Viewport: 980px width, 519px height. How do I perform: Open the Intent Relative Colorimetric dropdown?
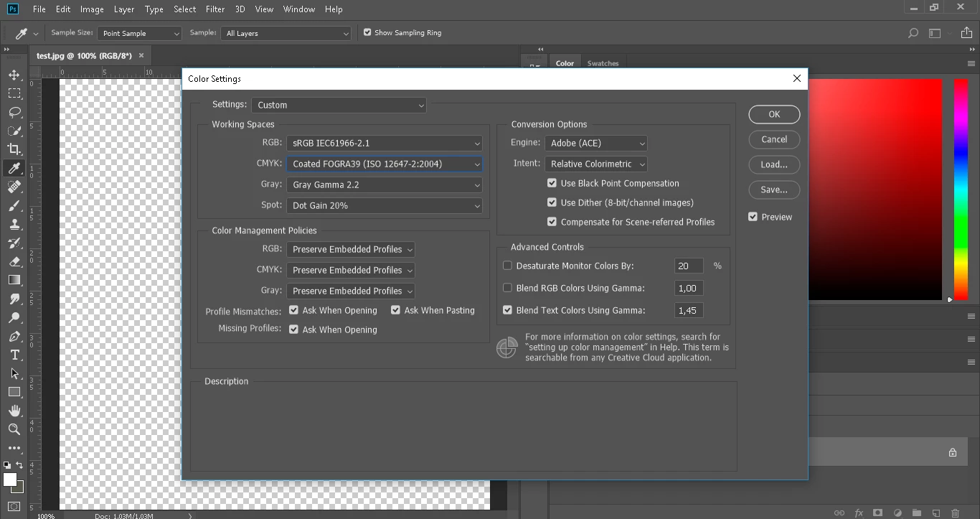596,164
